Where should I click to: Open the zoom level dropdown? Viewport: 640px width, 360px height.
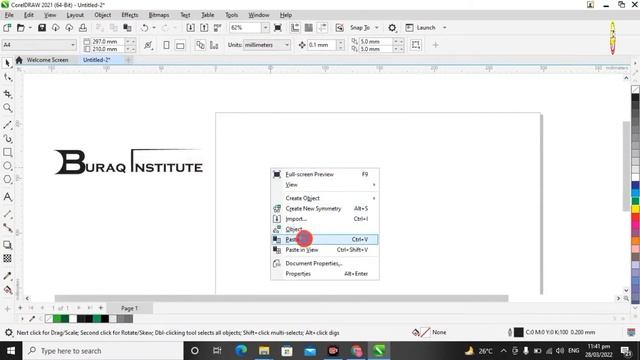click(x=265, y=28)
